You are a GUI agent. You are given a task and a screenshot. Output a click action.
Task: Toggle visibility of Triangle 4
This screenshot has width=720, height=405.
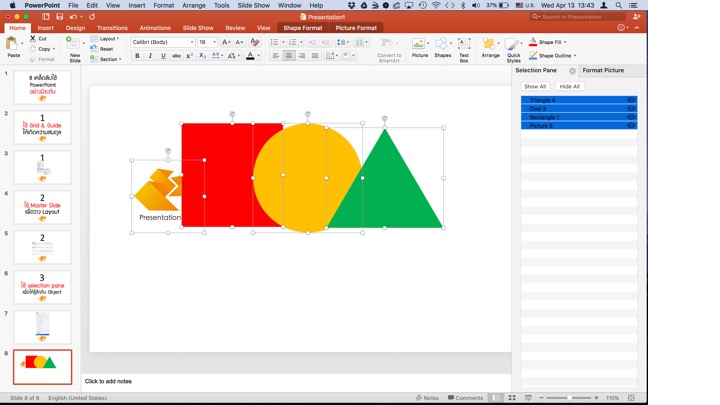pyautogui.click(x=631, y=100)
